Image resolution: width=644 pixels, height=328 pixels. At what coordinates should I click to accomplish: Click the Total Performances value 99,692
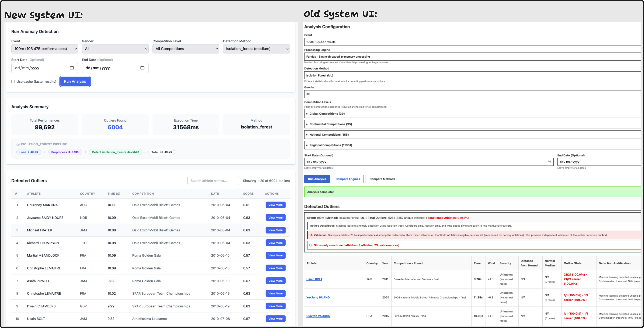(x=45, y=127)
